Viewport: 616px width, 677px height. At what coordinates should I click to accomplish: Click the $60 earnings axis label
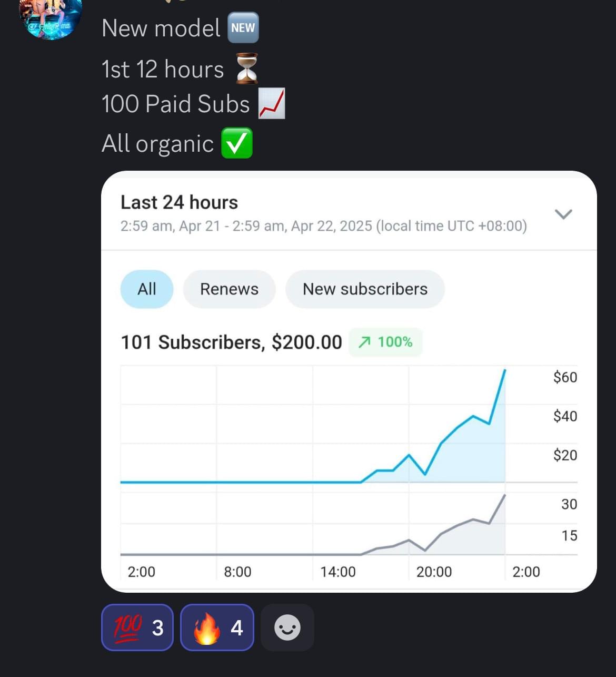[565, 377]
